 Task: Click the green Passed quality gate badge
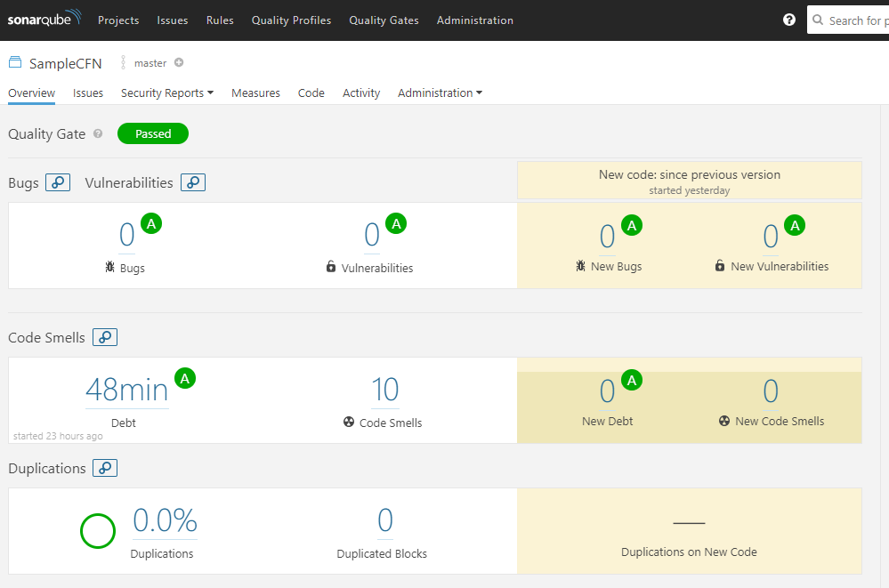(153, 133)
